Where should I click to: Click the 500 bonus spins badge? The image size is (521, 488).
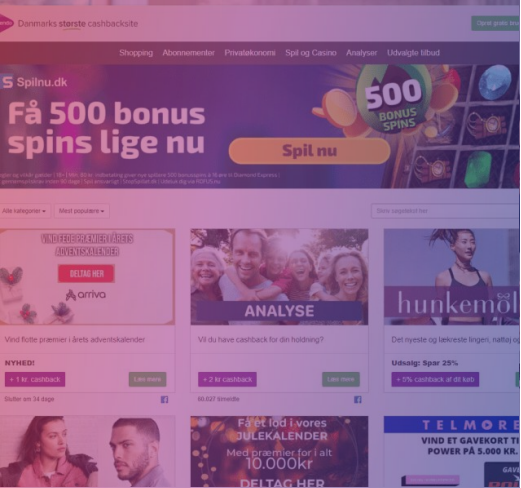[393, 100]
